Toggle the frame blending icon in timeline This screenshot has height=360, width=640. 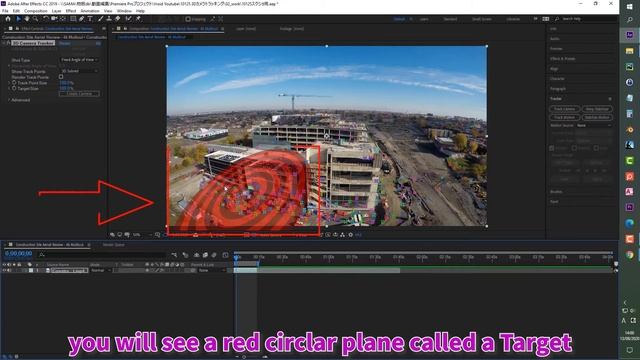pyautogui.click(x=205, y=255)
